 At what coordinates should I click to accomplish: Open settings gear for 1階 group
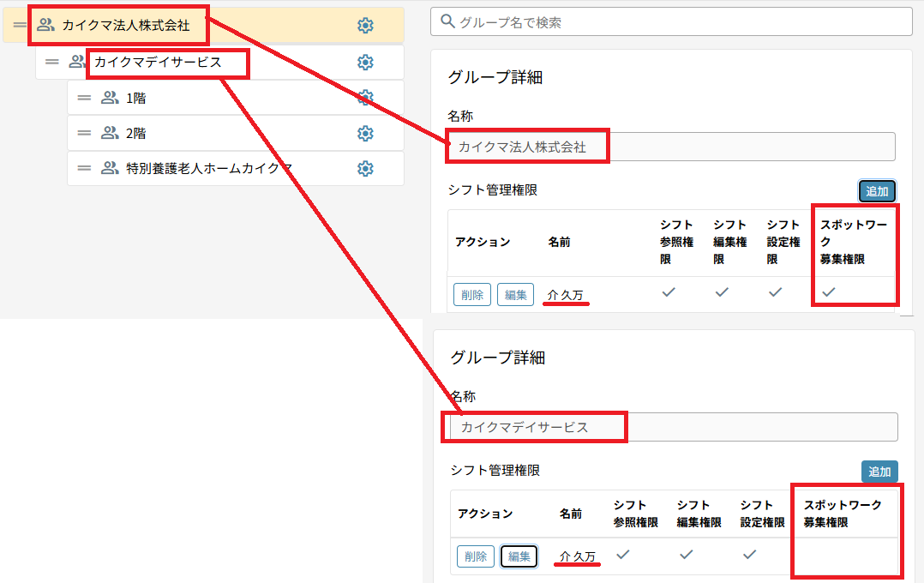pos(365,97)
